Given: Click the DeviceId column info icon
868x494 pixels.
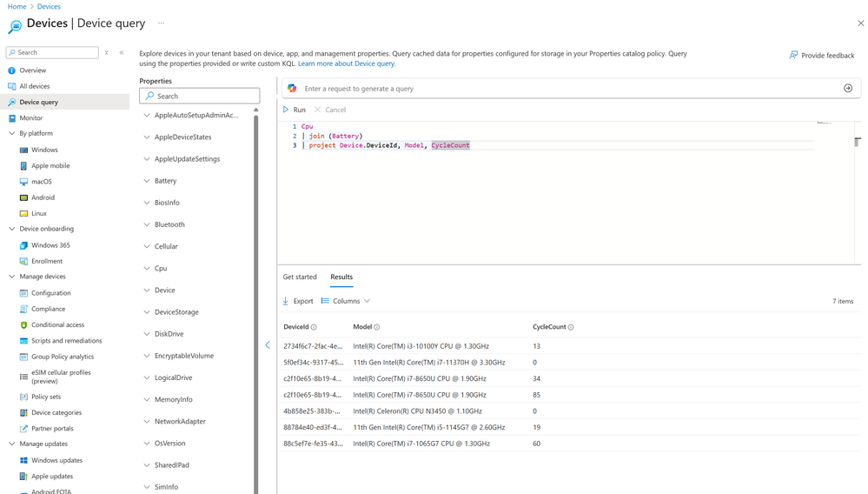Looking at the screenshot, I should (x=314, y=327).
